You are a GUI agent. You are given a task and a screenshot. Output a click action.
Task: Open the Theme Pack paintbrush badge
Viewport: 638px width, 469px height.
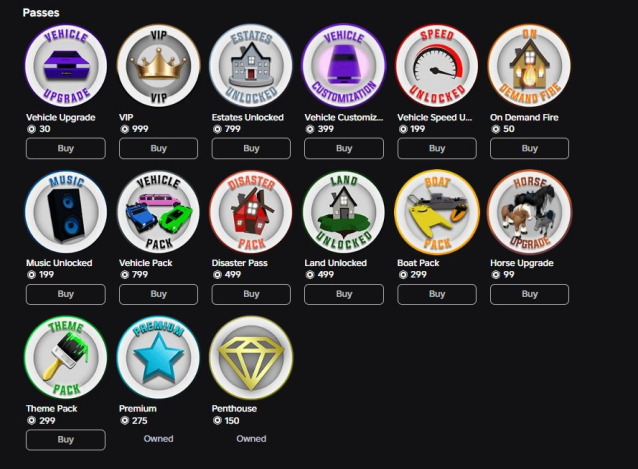[x=66, y=358]
